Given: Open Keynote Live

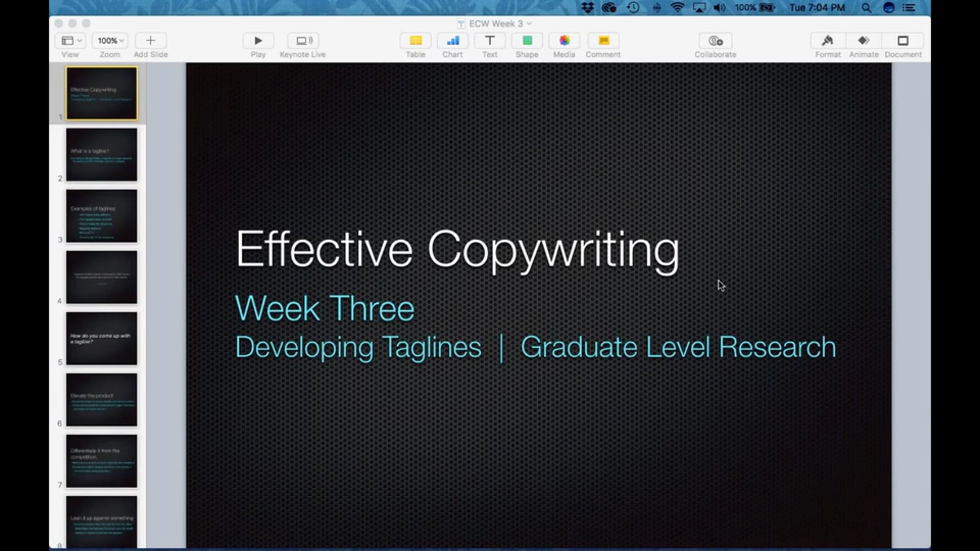Looking at the screenshot, I should tap(303, 41).
